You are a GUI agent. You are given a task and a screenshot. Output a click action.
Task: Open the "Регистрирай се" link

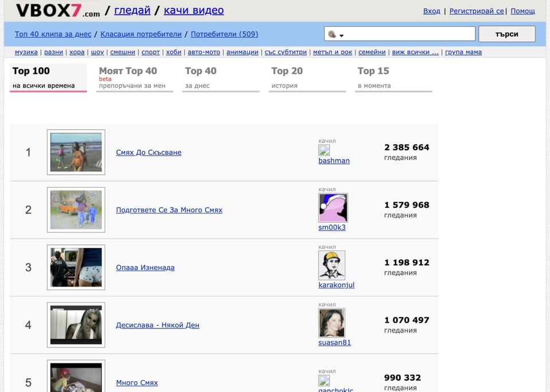point(477,11)
